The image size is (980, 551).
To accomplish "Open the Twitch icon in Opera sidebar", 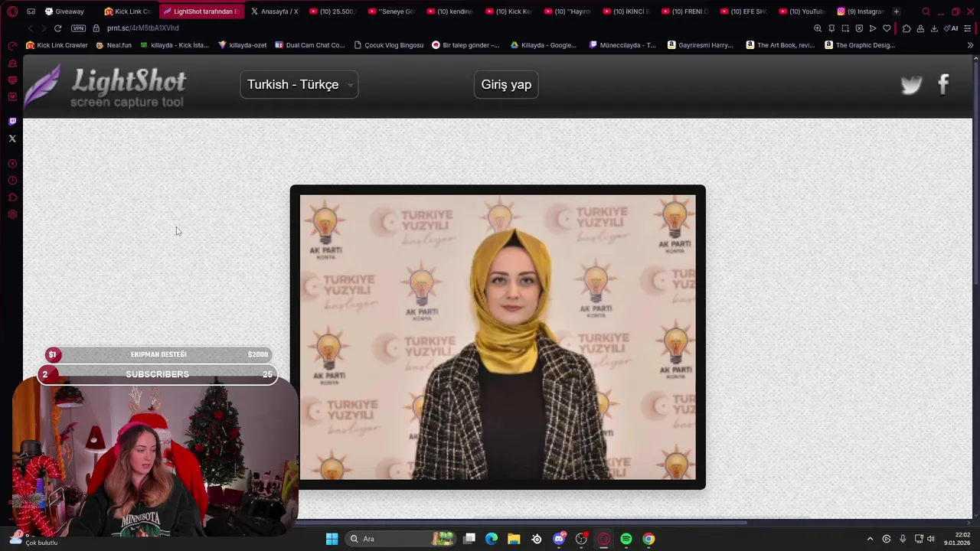I will point(12,121).
